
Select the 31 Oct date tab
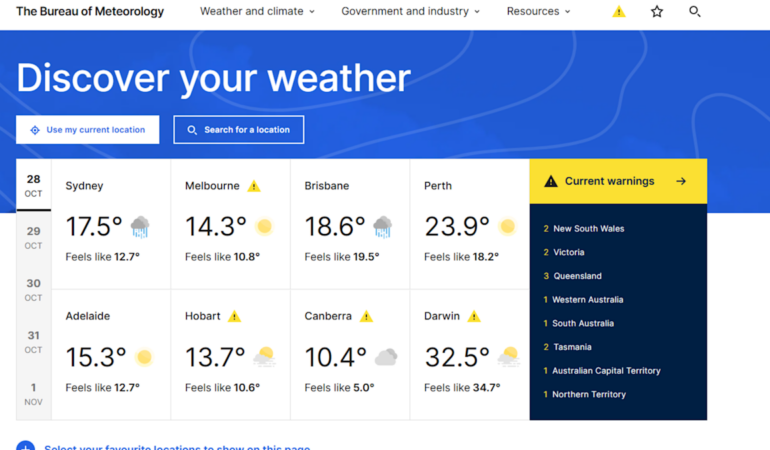pyautogui.click(x=33, y=342)
